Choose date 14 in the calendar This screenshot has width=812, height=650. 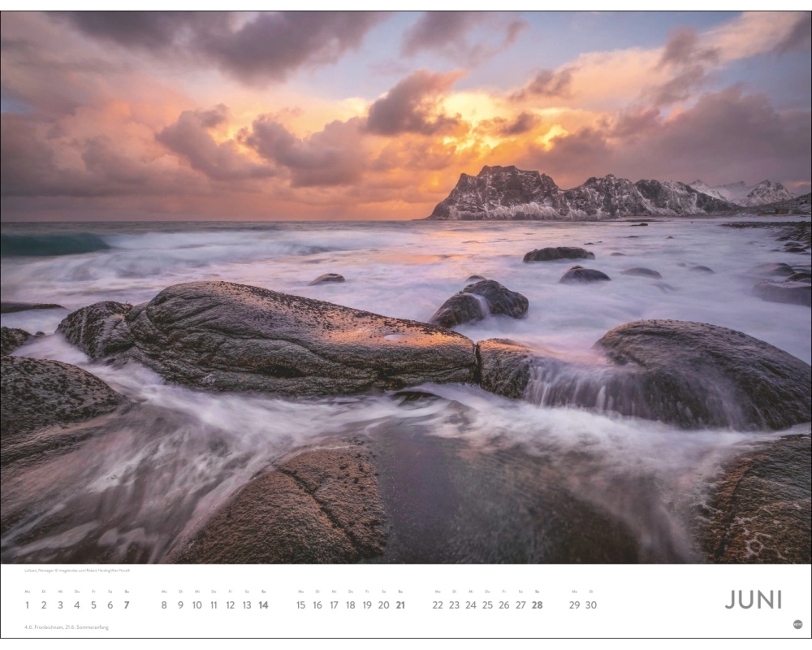(x=263, y=605)
